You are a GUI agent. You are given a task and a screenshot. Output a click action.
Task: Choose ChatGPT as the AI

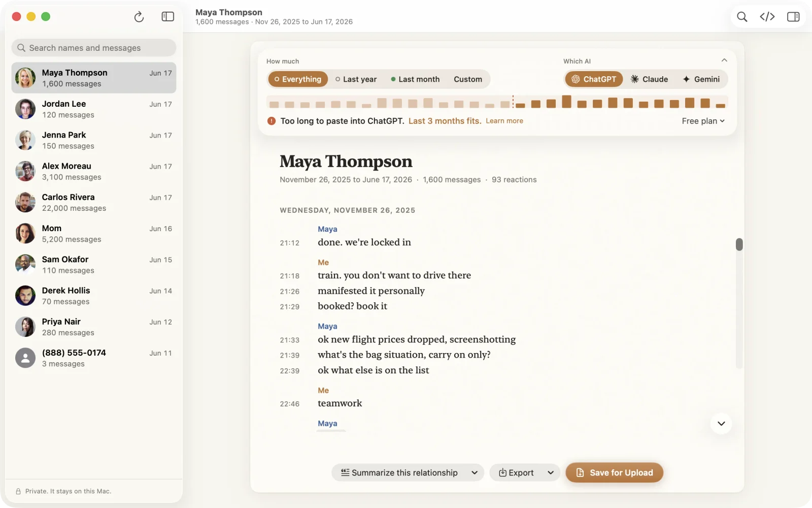tap(594, 79)
